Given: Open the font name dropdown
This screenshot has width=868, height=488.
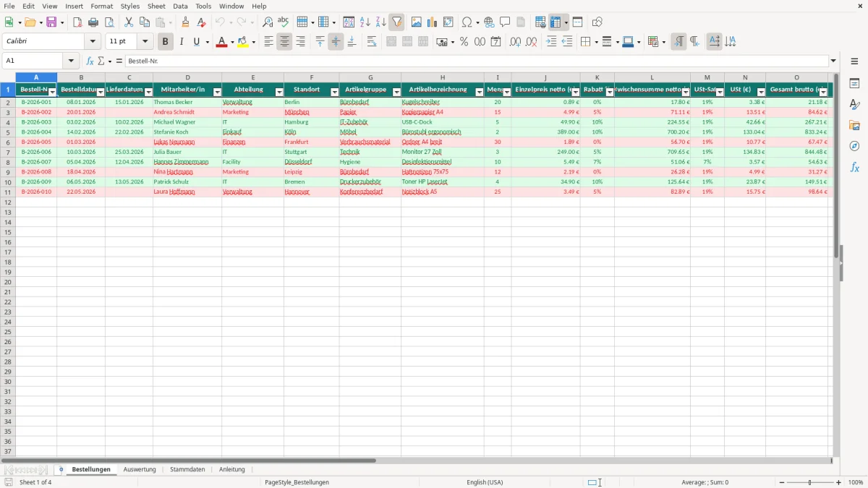Looking at the screenshot, I should pyautogui.click(x=93, y=42).
